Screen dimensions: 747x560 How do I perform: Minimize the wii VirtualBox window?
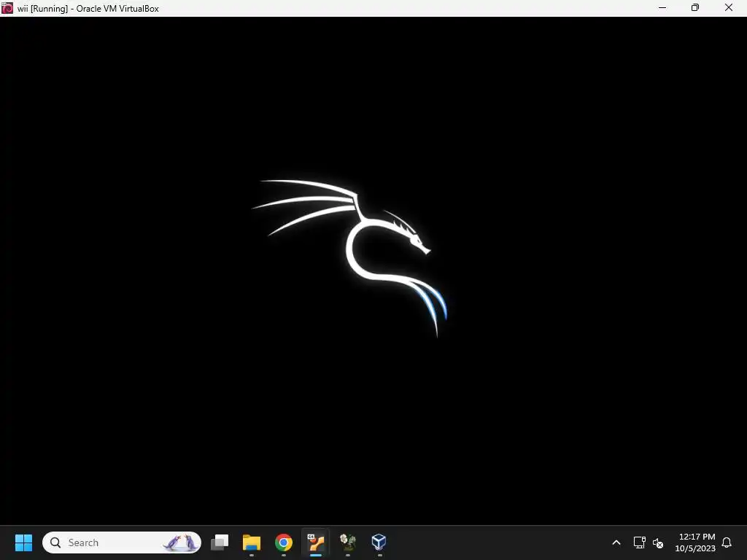point(662,8)
